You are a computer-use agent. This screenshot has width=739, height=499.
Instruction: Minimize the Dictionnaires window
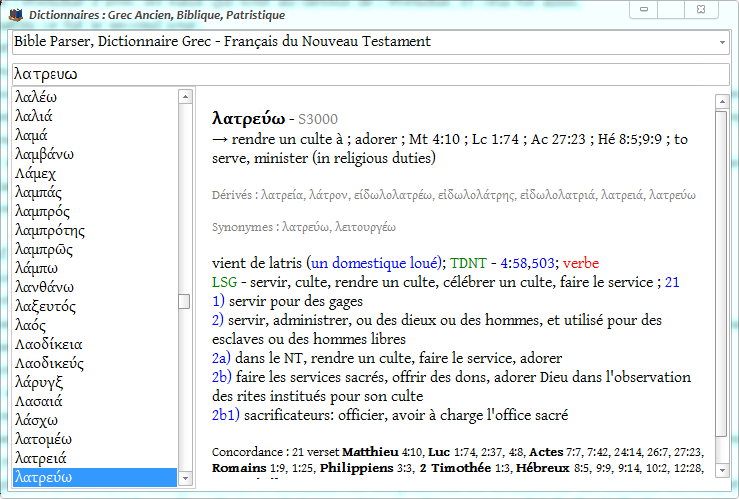tap(644, 9)
